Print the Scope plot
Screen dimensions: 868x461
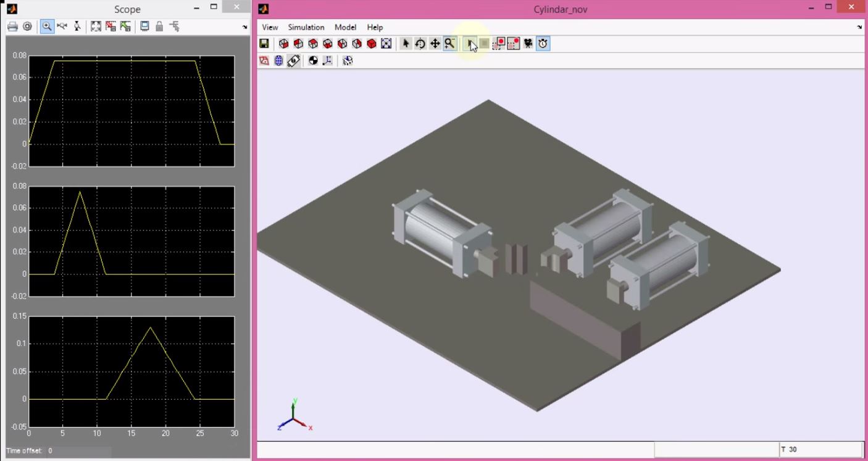pyautogui.click(x=12, y=27)
